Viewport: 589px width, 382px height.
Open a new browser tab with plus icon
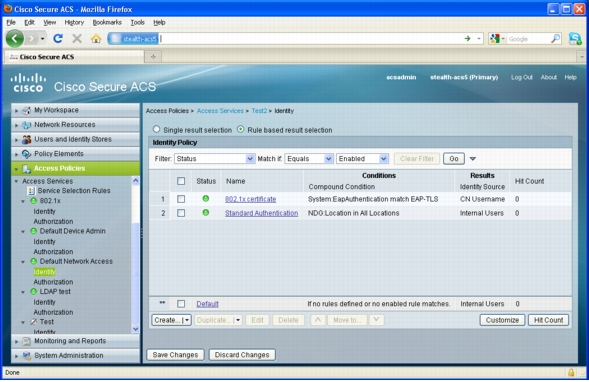(153, 57)
